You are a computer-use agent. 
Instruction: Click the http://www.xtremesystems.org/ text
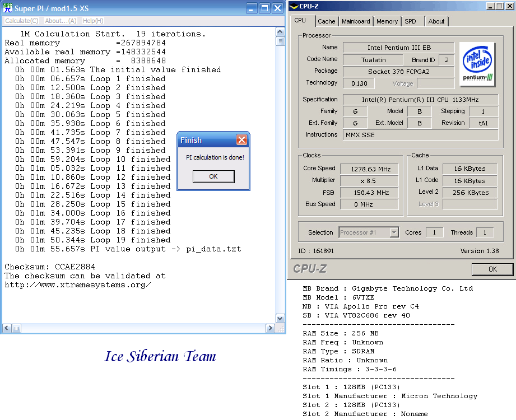78,285
